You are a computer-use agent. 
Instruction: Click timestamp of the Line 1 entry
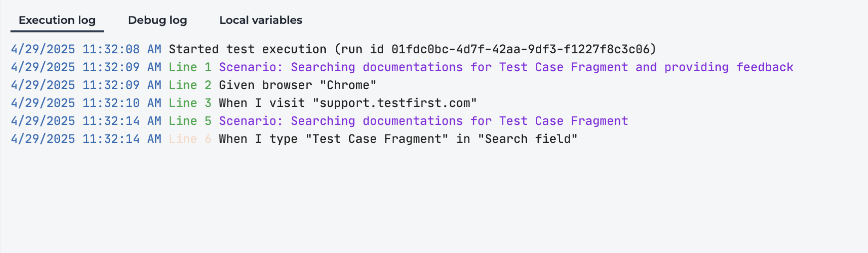point(86,67)
